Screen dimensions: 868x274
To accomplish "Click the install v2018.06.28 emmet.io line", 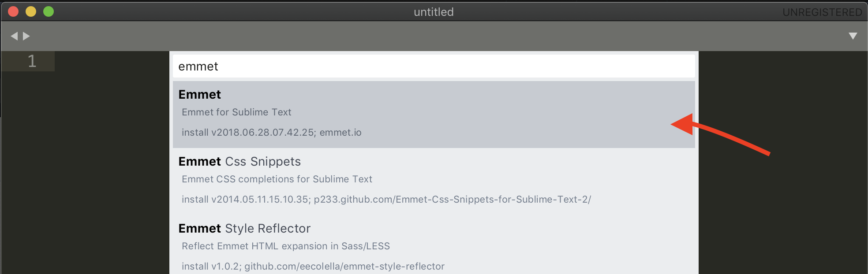I will (x=271, y=133).
